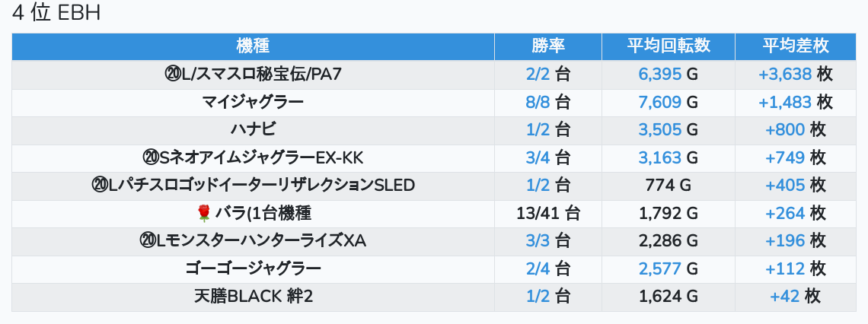Click the ⑳ symbol before LパチスロゴッドイーターリザレクションSLED
Image resolution: width=868 pixels, height=324 pixels.
tap(99, 186)
